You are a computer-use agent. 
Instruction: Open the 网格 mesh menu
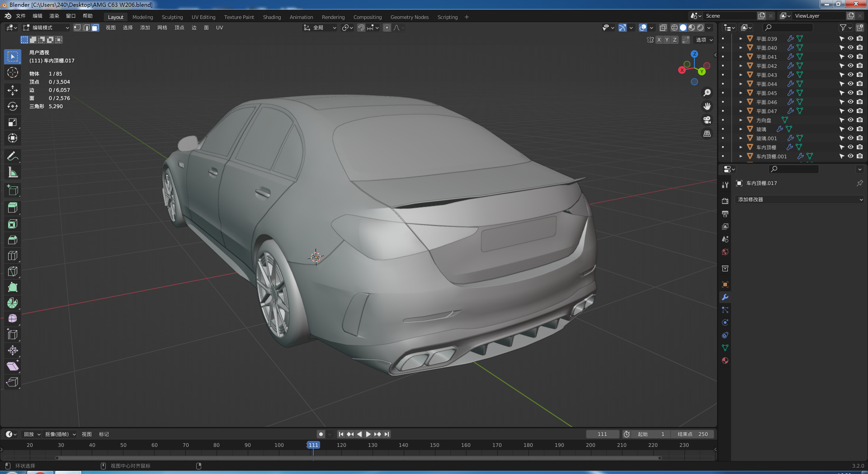tap(162, 28)
